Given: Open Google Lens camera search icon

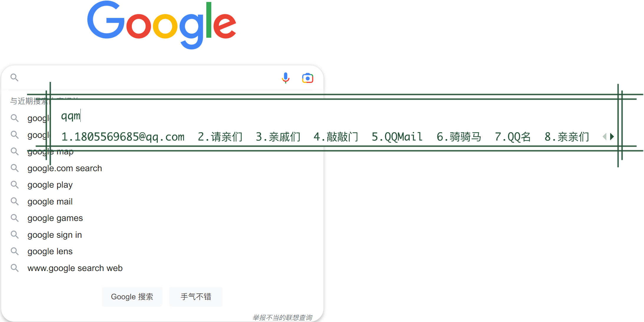Looking at the screenshot, I should click(x=308, y=78).
